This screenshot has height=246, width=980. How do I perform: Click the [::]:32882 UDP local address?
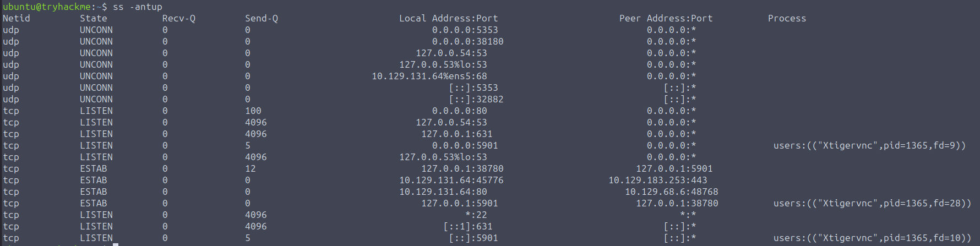click(x=476, y=99)
